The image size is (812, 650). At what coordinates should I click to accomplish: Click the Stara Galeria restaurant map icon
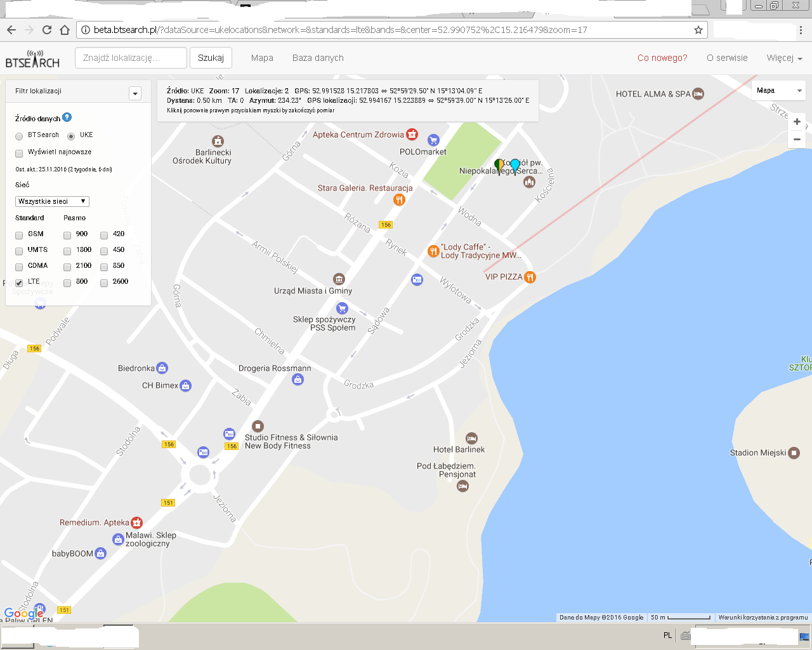point(399,199)
